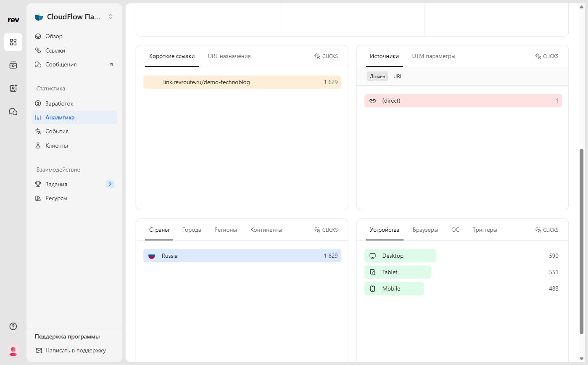Open Ресурсы in the sidebar
This screenshot has width=588, height=365.
[x=74, y=198]
